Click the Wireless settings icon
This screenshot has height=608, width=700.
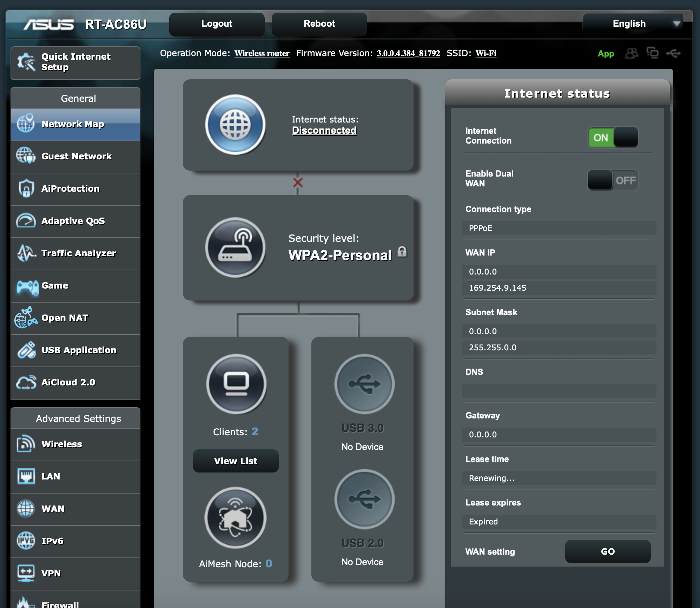pos(26,444)
